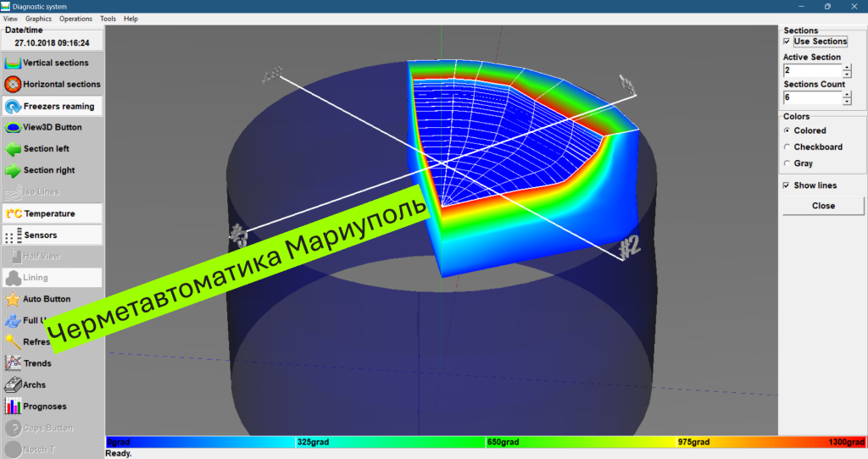Select the Gray color mode
This screenshot has height=459, width=868.
pos(787,163)
